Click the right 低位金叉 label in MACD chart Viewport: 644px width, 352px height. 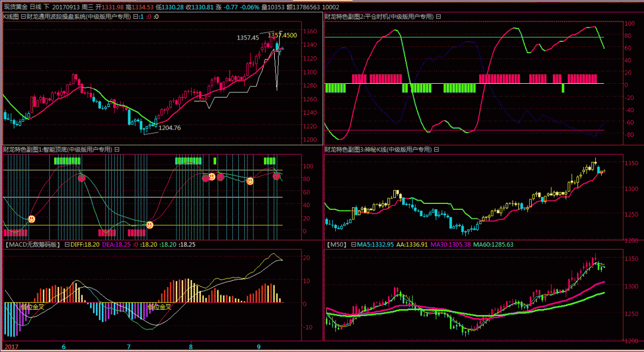[159, 307]
